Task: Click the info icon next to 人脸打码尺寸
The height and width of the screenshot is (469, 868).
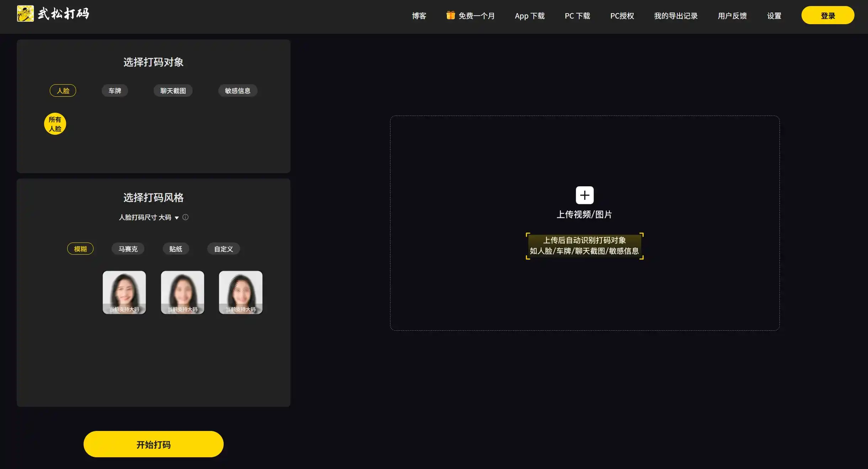Action: [185, 217]
